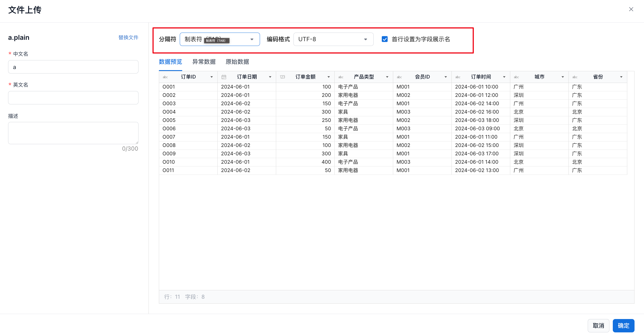Expand the 订单ID column header arrow
Screen dimensions: 644x336
click(x=212, y=77)
